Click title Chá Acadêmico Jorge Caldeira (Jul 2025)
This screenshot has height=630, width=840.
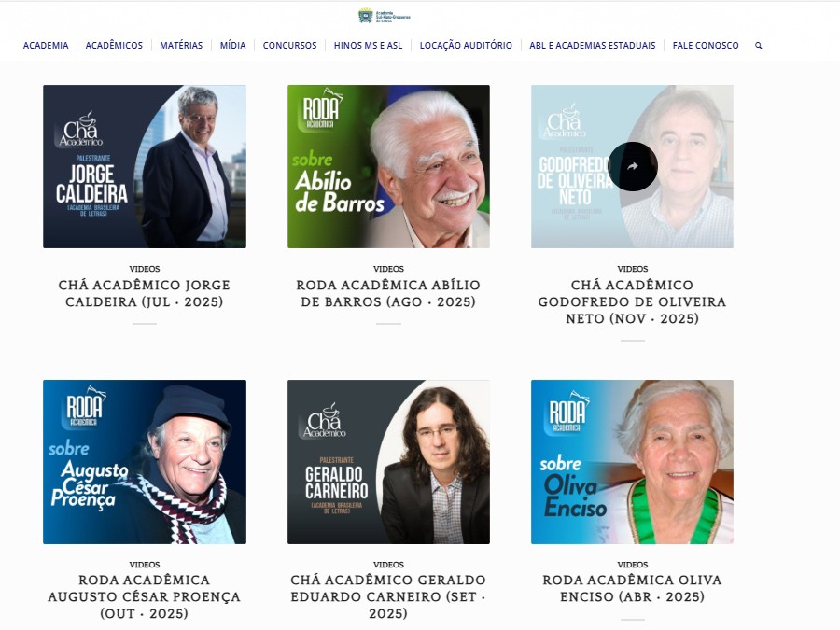(x=145, y=293)
